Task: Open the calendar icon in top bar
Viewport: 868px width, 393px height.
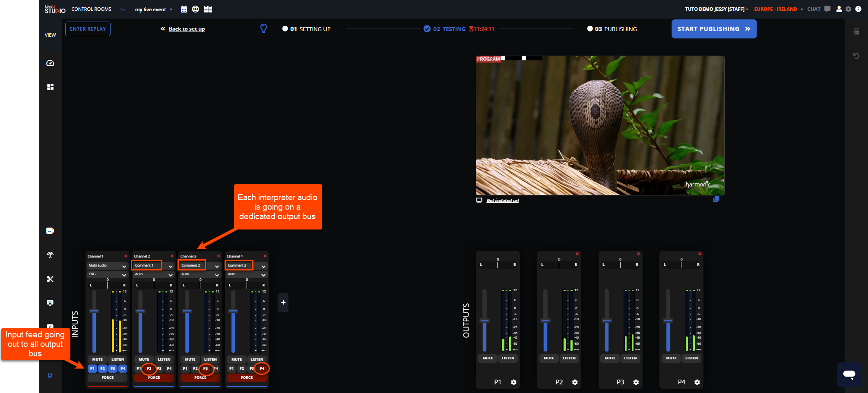Action: point(184,9)
